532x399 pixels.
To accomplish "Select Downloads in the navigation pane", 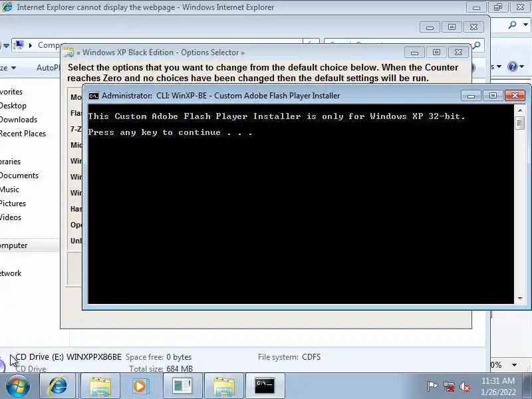I will pos(19,120).
